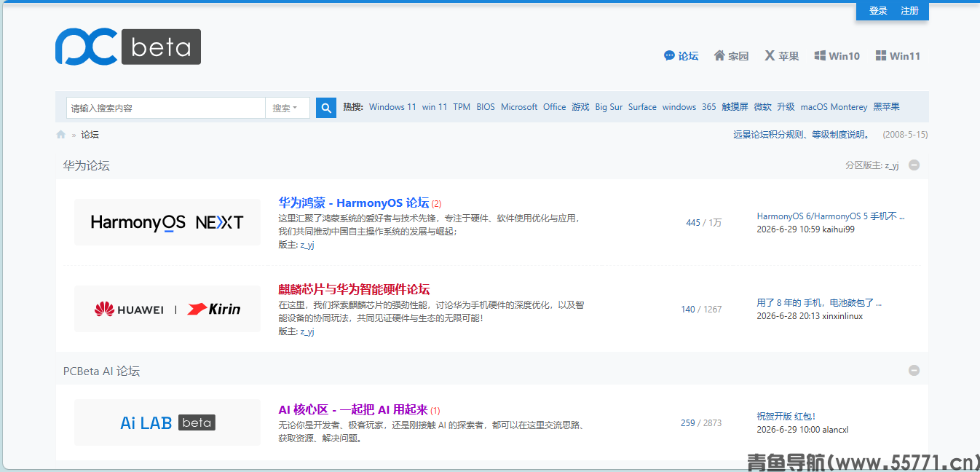Click the HUAWEI Kirin forum banner
The width and height of the screenshot is (980, 472).
click(167, 309)
